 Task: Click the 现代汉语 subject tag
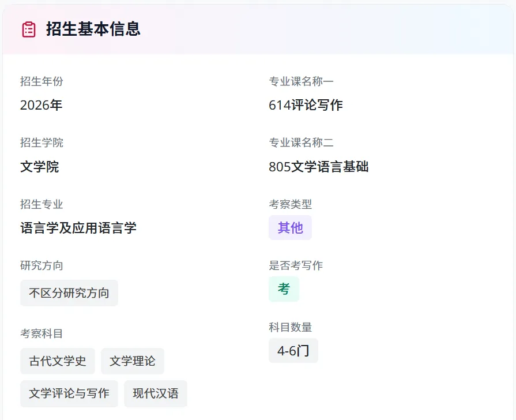point(156,393)
